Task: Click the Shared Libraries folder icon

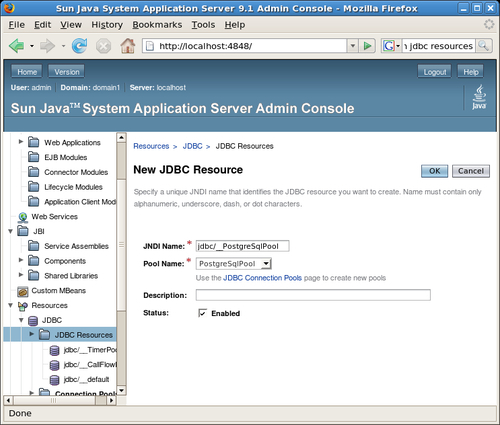Action: (33, 276)
